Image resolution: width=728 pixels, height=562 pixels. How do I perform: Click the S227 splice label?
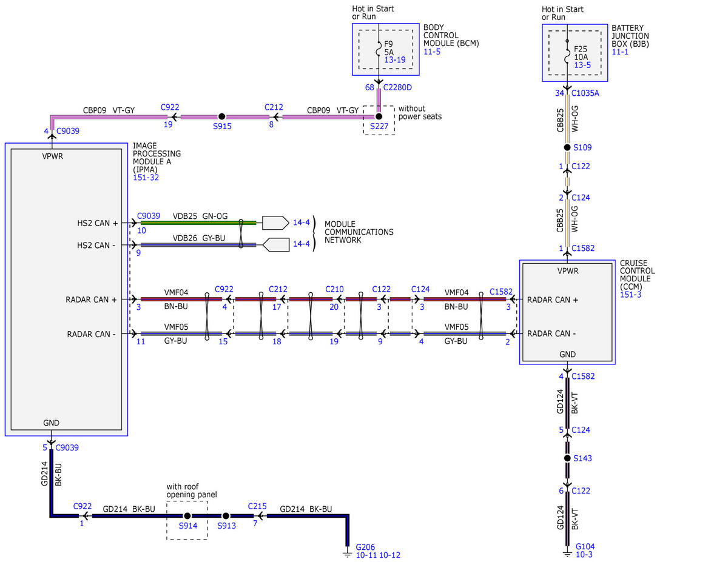[379, 127]
